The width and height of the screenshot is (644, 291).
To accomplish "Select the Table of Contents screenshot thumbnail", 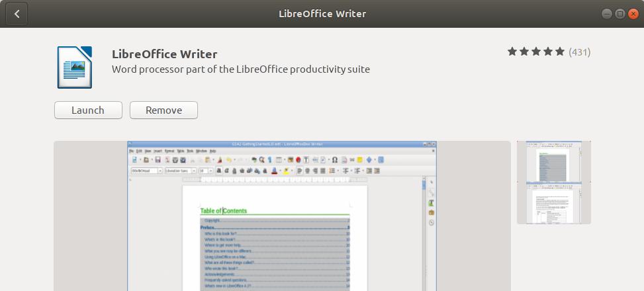I will pyautogui.click(x=553, y=162).
